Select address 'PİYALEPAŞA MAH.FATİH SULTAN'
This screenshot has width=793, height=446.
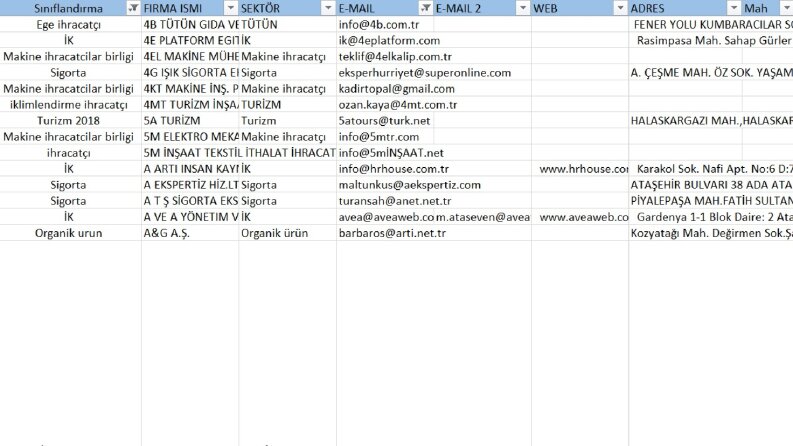click(x=711, y=201)
